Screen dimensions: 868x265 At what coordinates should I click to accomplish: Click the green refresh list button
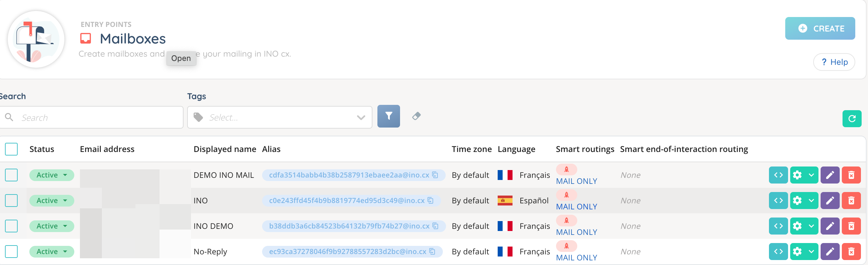852,118
